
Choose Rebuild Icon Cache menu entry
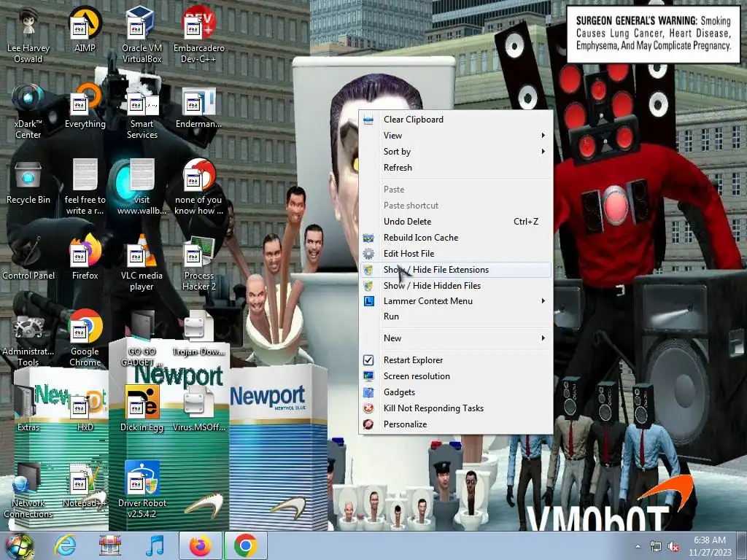(456, 238)
